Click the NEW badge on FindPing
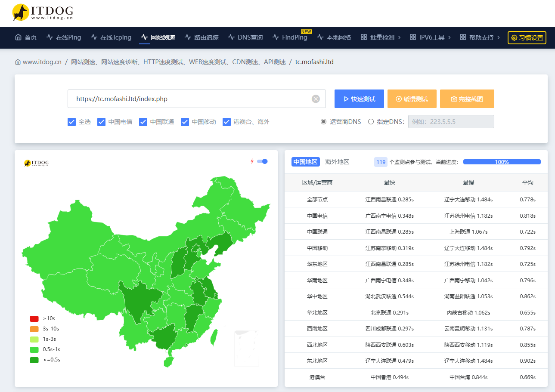This screenshot has width=555, height=392. click(x=306, y=32)
